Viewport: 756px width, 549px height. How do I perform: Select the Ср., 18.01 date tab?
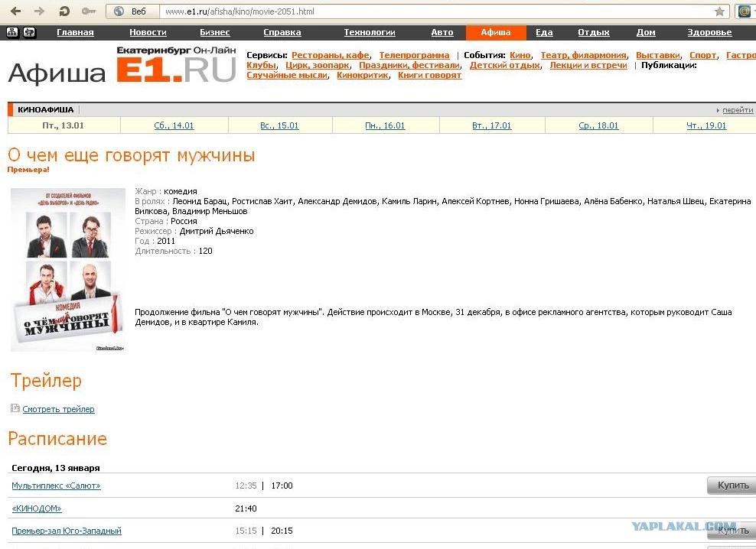pyautogui.click(x=598, y=125)
